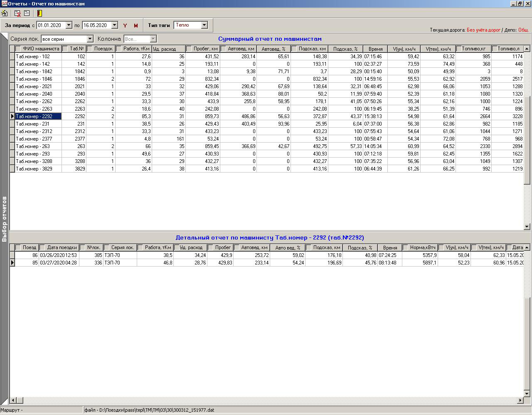Click the export report icon with red arrow

coord(17,13)
